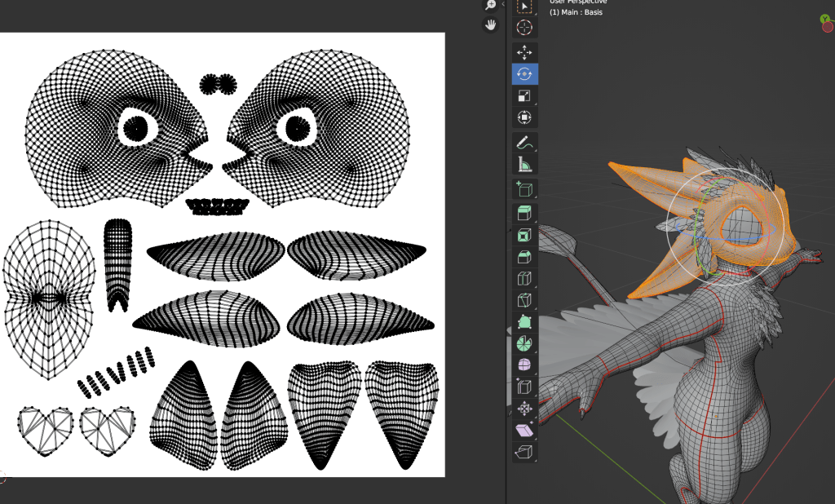Switch to the Scale tool
Image resolution: width=835 pixels, height=504 pixels.
point(524,95)
